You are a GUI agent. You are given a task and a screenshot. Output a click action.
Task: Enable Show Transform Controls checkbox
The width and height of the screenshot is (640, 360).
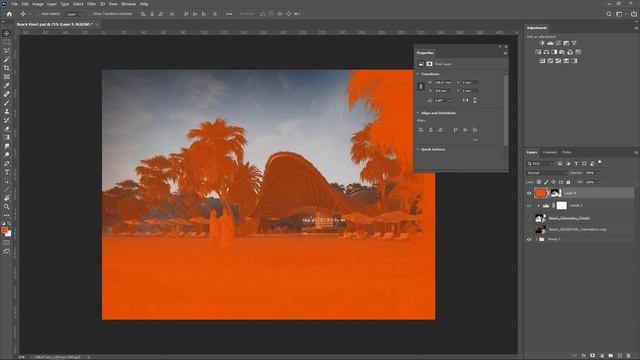pos(90,14)
